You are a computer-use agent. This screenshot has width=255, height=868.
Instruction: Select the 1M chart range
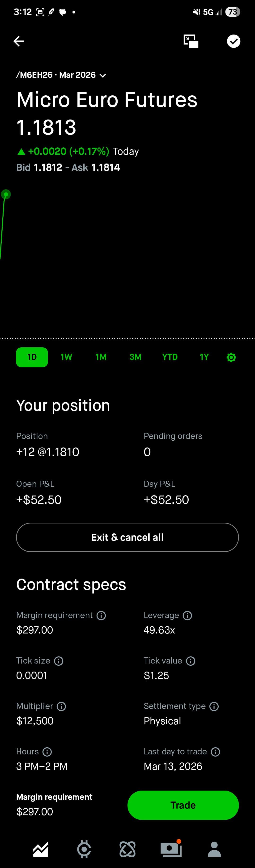coord(101,357)
